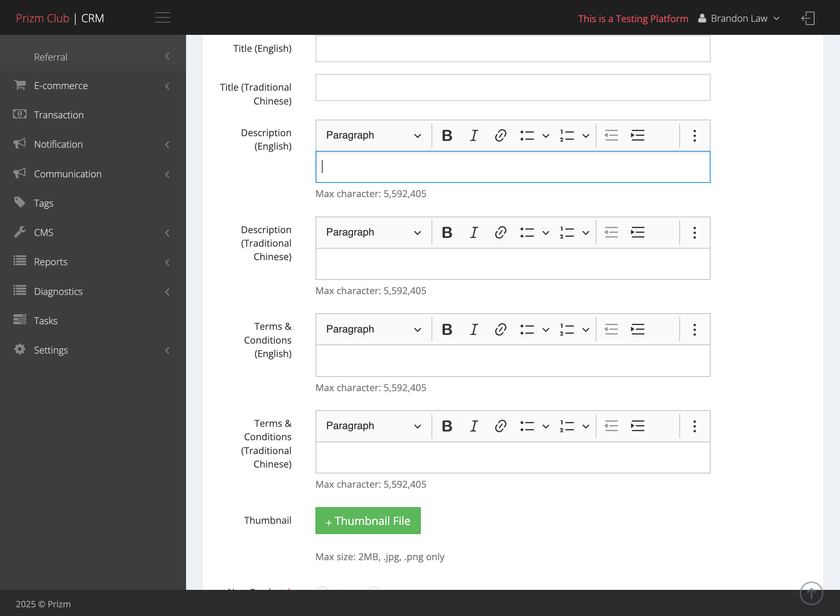
Task: Insert link in Description (Traditional Chinese) editor
Action: click(500, 232)
